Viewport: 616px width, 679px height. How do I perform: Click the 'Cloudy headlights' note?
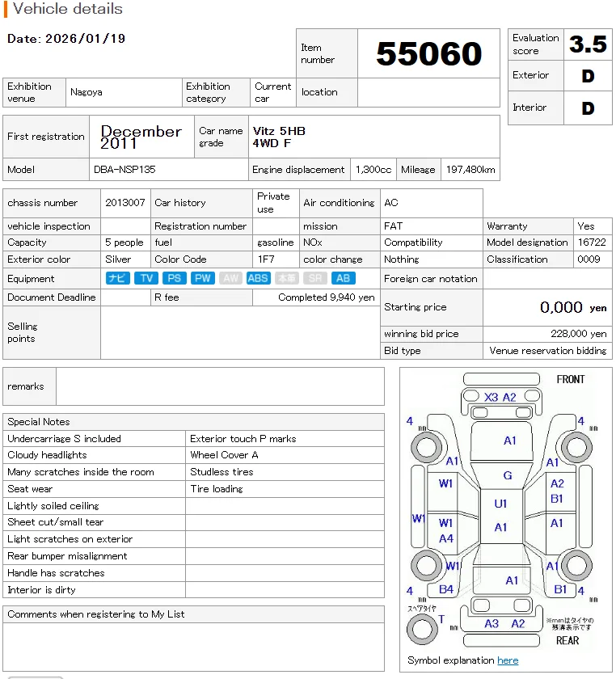pyautogui.click(x=47, y=455)
